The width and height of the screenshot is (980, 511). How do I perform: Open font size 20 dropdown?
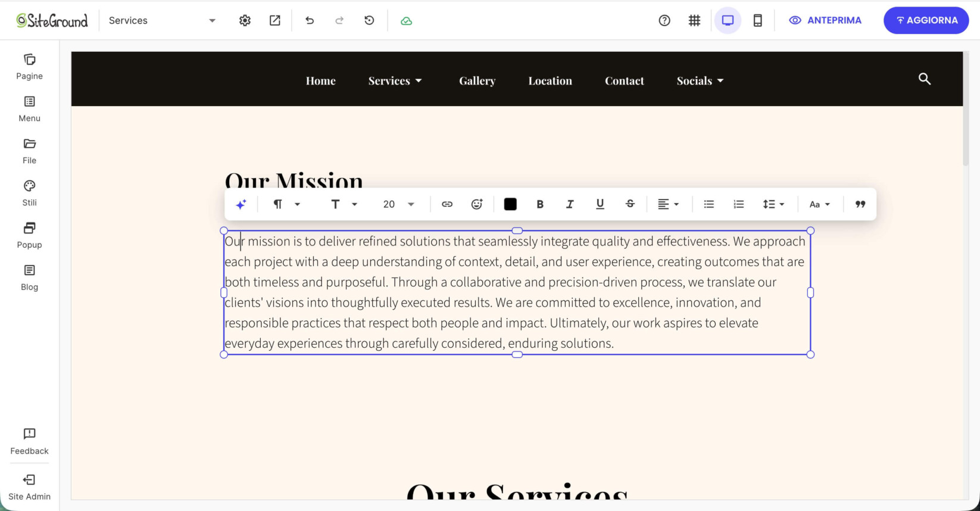(398, 204)
